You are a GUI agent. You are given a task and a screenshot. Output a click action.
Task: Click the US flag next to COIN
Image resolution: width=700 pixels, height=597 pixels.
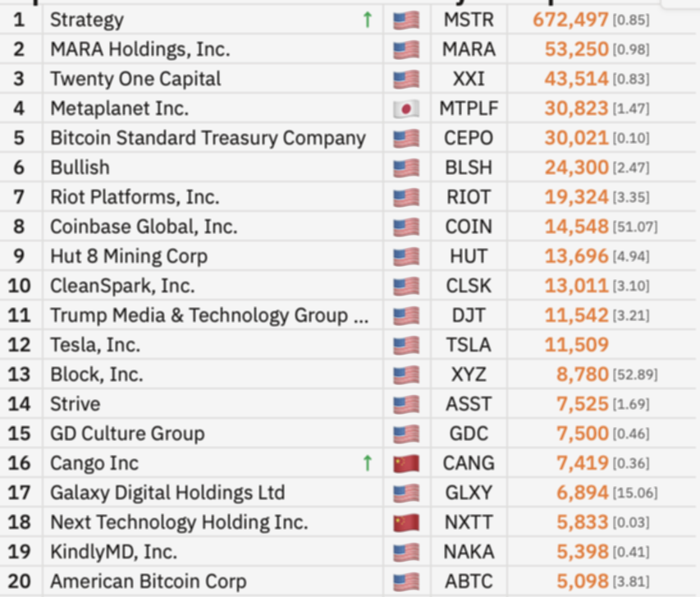(406, 227)
